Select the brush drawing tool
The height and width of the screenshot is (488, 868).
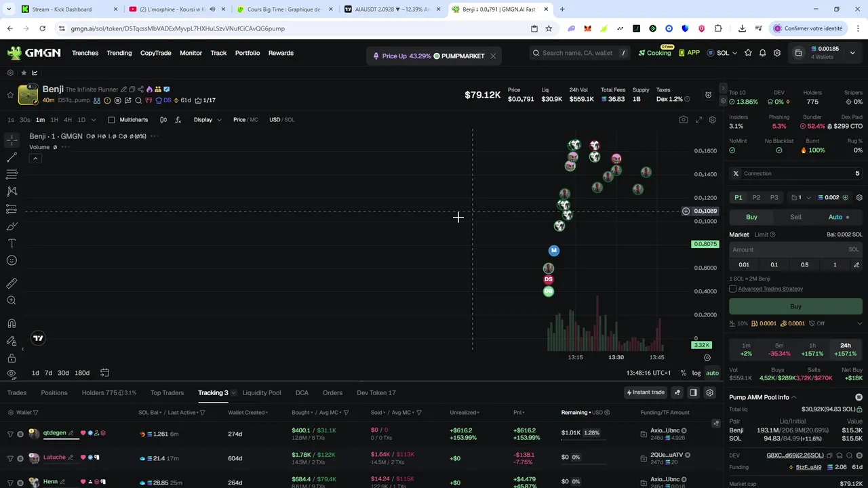[12, 226]
